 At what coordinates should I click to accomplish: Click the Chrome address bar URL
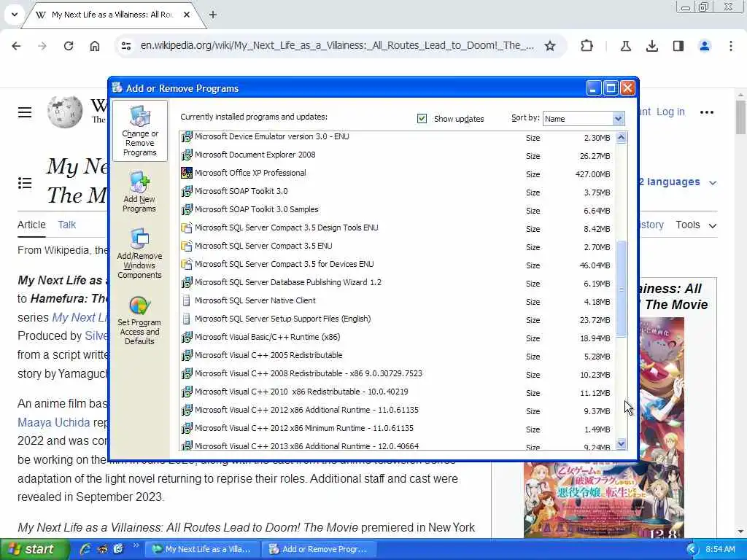tap(337, 46)
